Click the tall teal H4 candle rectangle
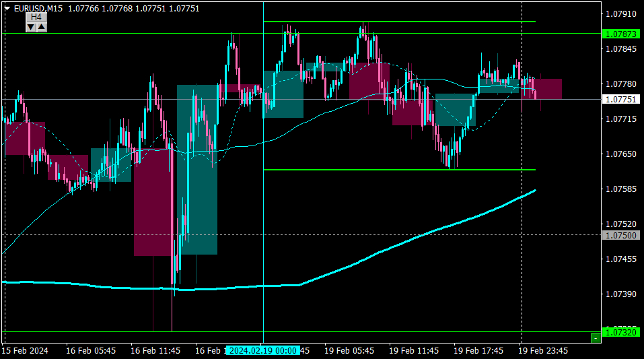Viewport: 644px width, 359px height. (197, 168)
